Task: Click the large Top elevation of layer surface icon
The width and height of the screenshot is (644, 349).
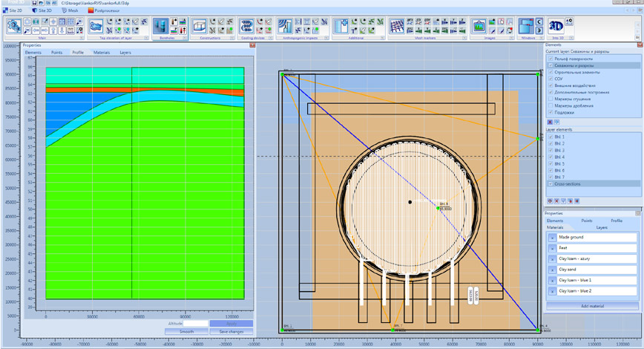Action: pos(96,26)
